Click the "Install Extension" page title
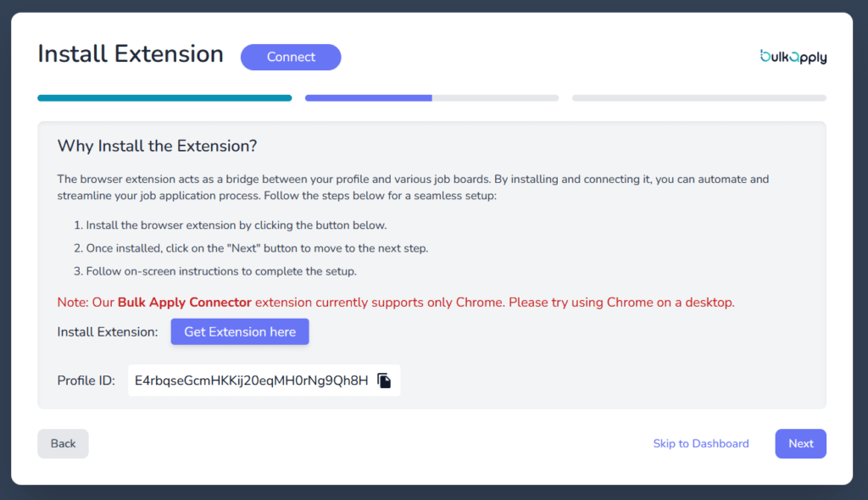The width and height of the screenshot is (868, 500). pyautogui.click(x=131, y=54)
